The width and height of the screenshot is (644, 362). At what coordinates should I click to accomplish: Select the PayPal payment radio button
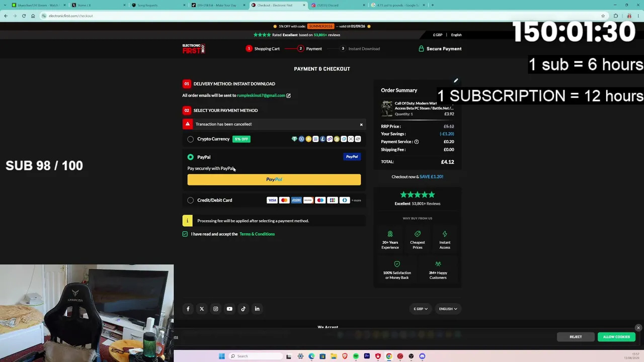click(191, 157)
